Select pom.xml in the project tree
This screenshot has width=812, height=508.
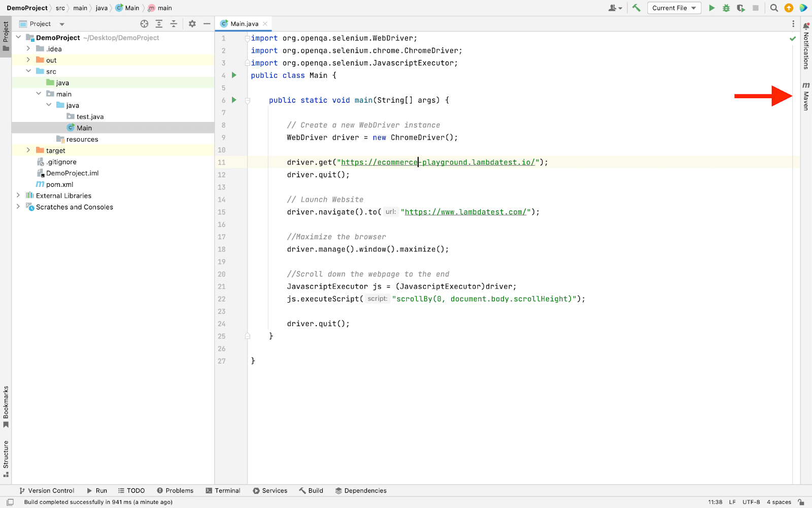(59, 184)
